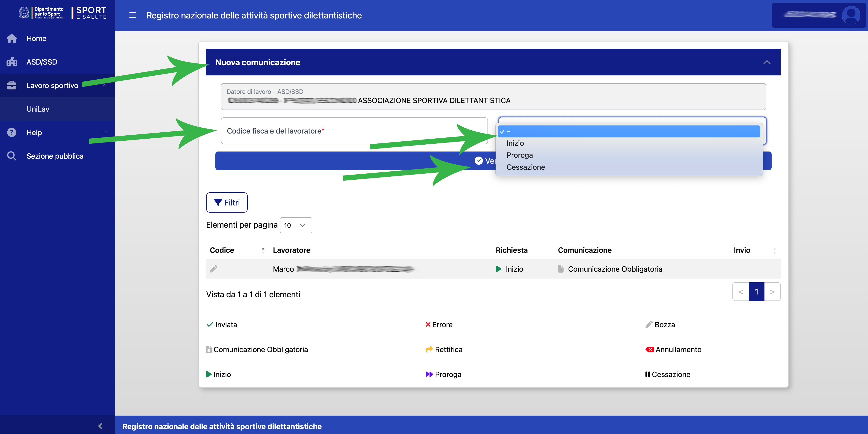
Task: Go to next page with > button
Action: 772,292
